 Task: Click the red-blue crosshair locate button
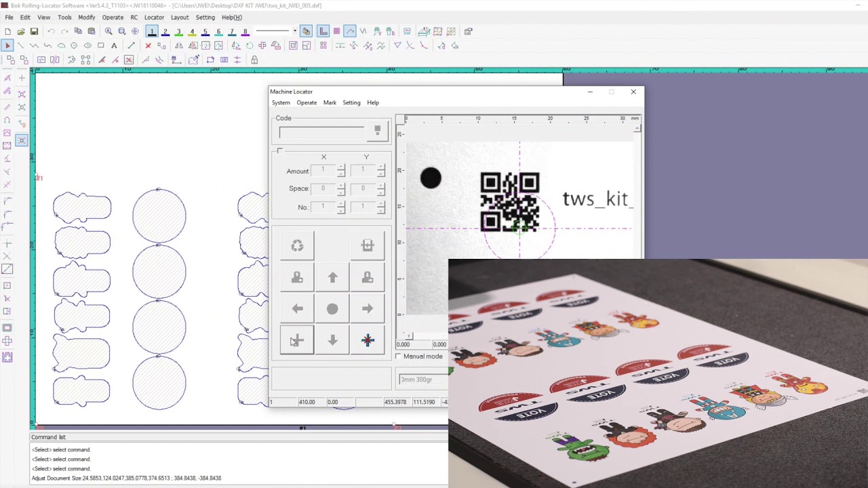point(368,340)
